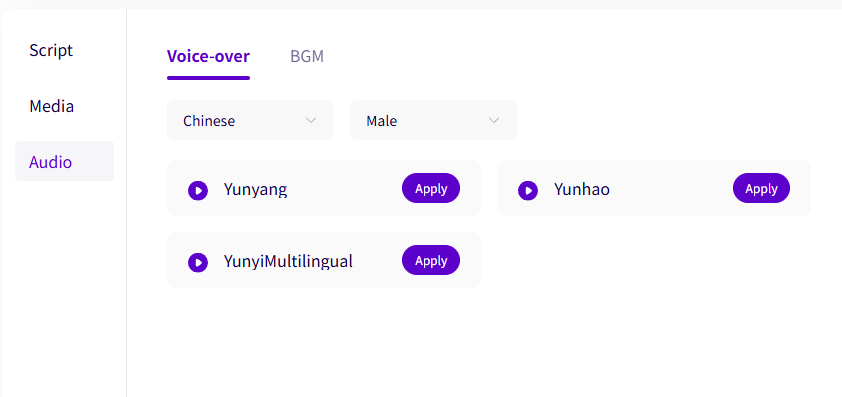842x397 pixels.
Task: Play the Yunhao voice sample
Action: tap(528, 190)
